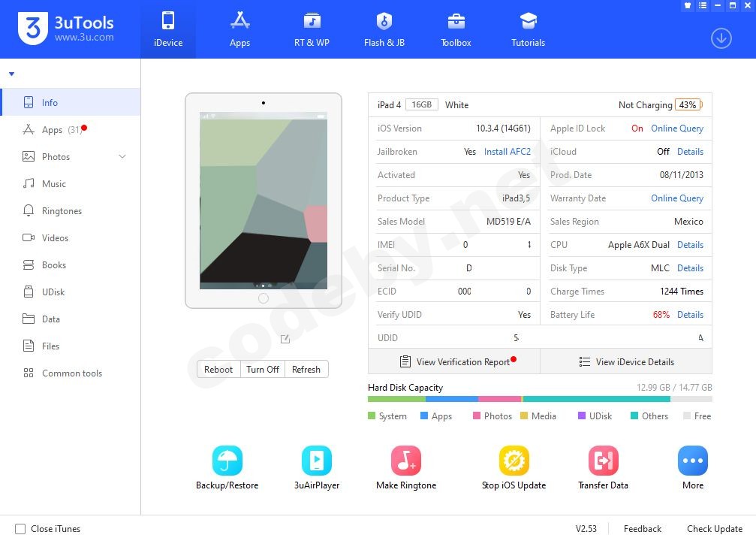Open the iDevice tab
This screenshot has height=541, width=756.
[x=167, y=29]
